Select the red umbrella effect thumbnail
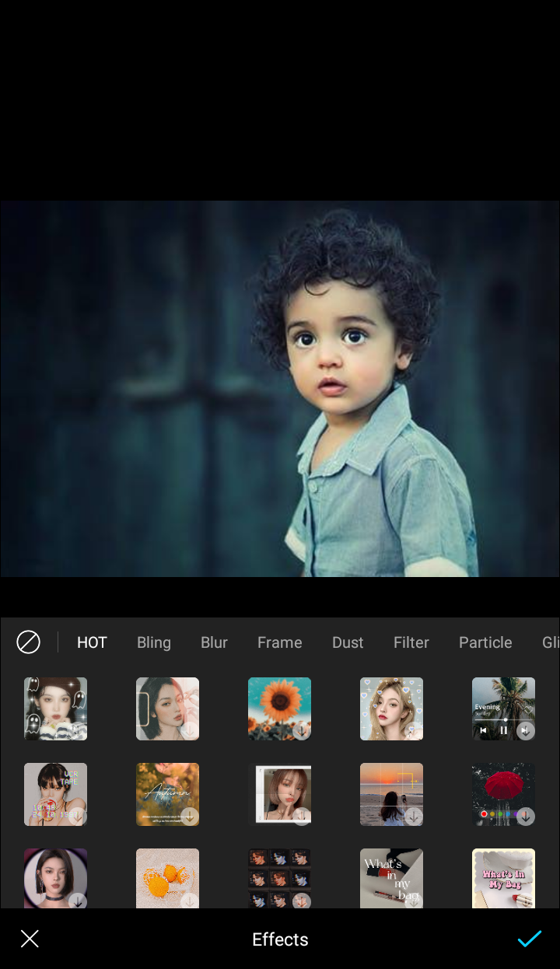The width and height of the screenshot is (560, 969). tap(503, 794)
